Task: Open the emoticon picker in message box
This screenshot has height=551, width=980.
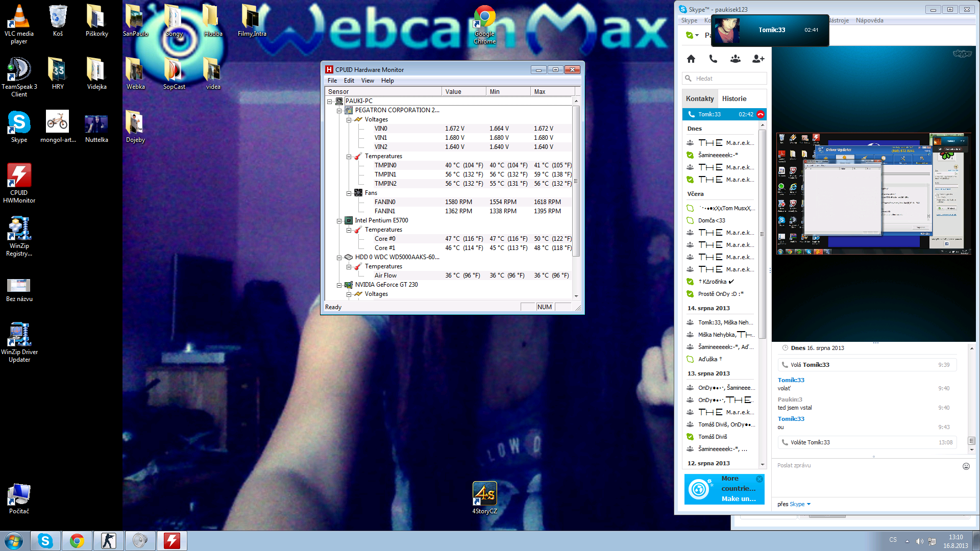Action: coord(966,466)
